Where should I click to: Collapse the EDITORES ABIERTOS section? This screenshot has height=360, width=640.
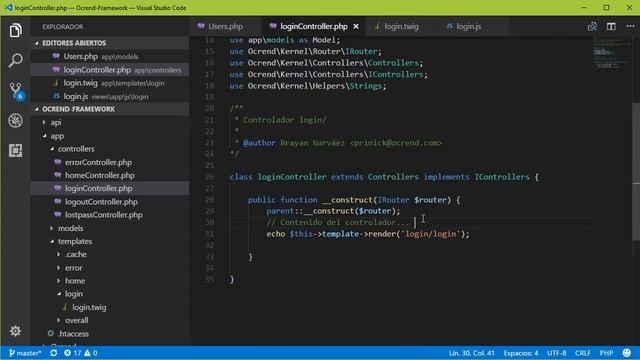(110, 43)
